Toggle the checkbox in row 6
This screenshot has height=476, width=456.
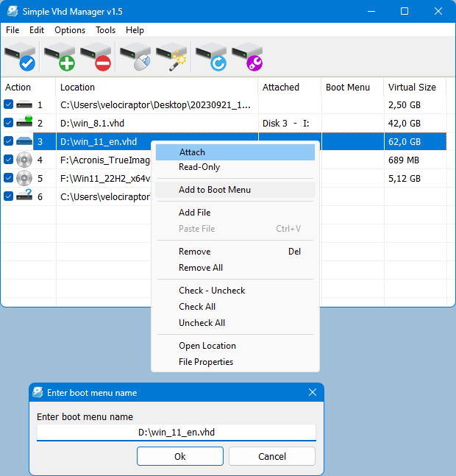pyautogui.click(x=8, y=196)
